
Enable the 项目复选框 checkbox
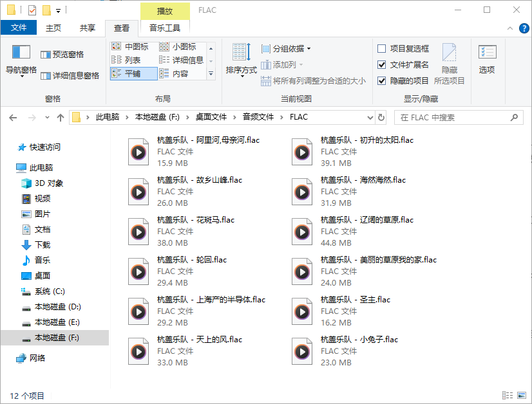coord(381,48)
